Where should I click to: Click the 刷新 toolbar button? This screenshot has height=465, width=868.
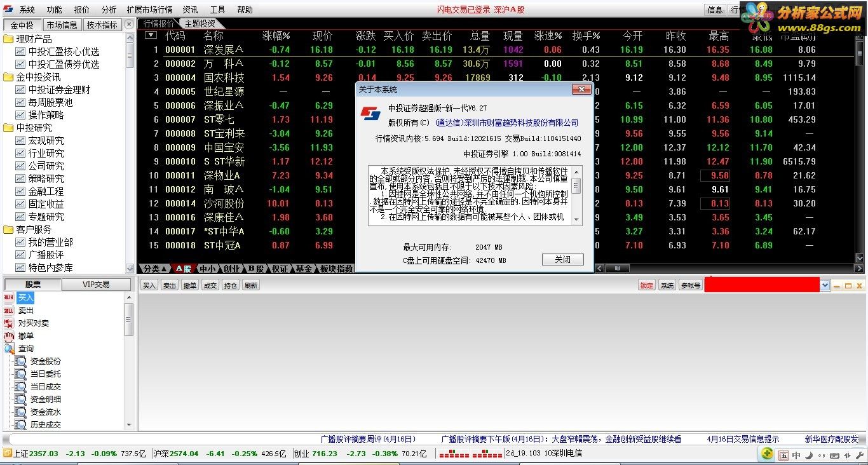(251, 286)
